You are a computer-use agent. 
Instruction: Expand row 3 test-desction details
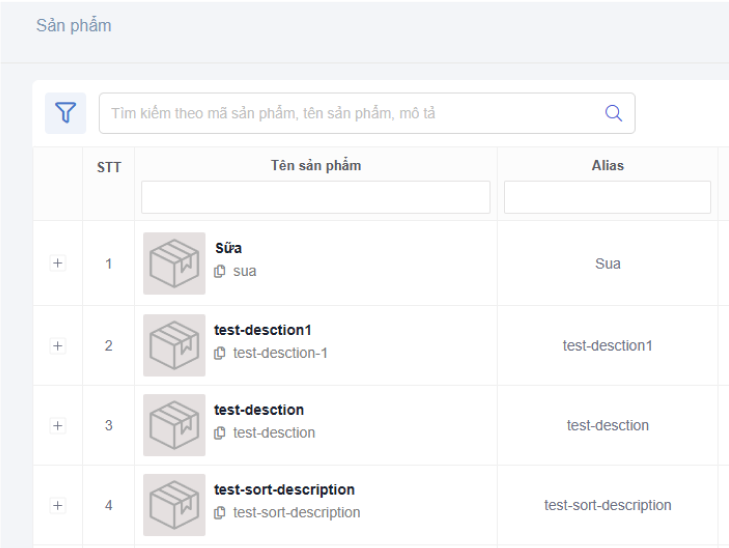click(57, 426)
